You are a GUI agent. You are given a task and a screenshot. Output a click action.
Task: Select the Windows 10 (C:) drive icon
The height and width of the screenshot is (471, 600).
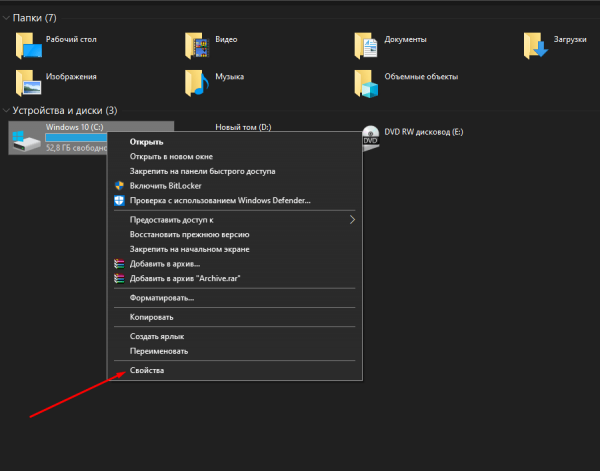click(x=26, y=140)
